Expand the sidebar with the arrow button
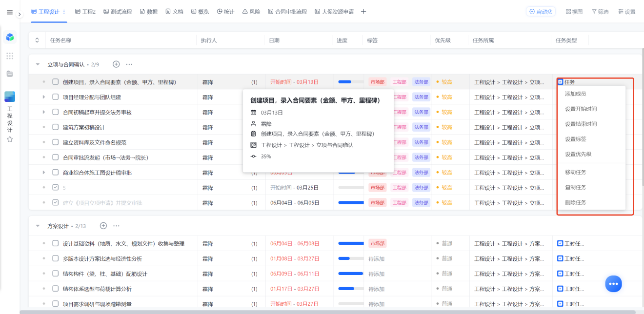 20,15
